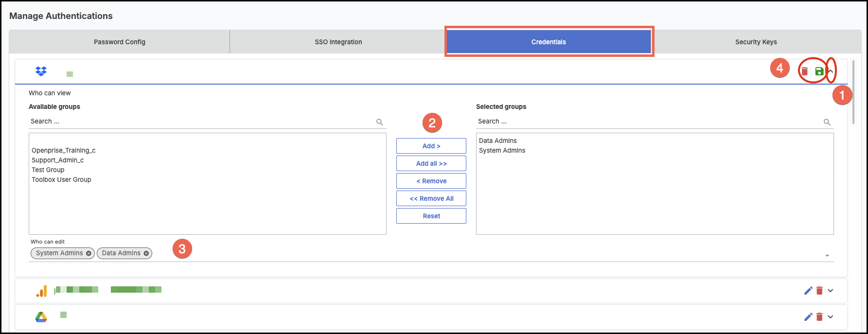Delete the Dropbox credential with trash icon
The height and width of the screenshot is (334, 868).
coord(805,71)
